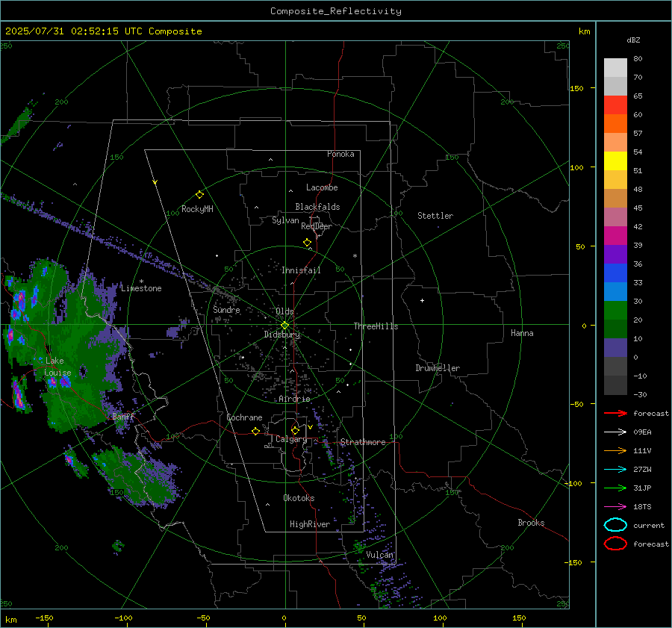
Task: Select the yellow diamond marker above Calgary
Action: tap(295, 430)
